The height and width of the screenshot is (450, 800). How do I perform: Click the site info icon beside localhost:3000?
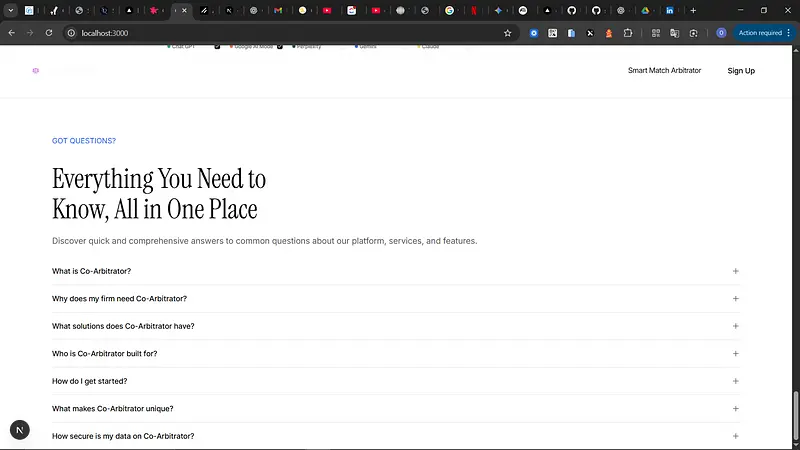tap(71, 33)
